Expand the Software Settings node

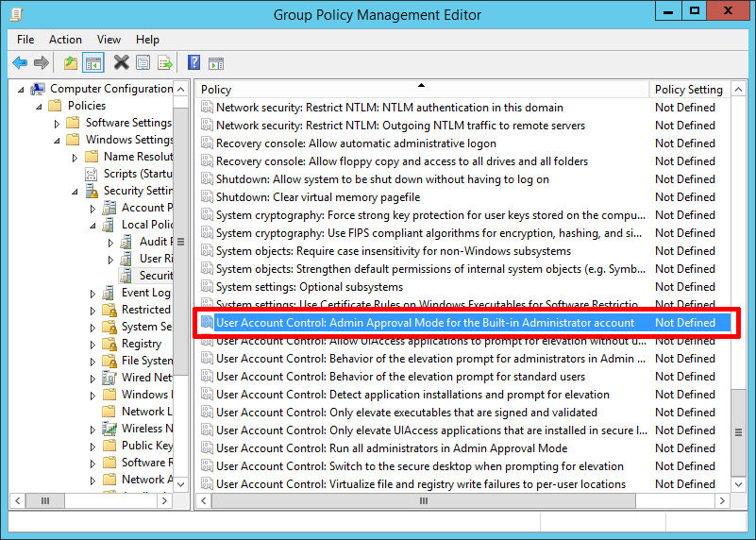[57, 124]
